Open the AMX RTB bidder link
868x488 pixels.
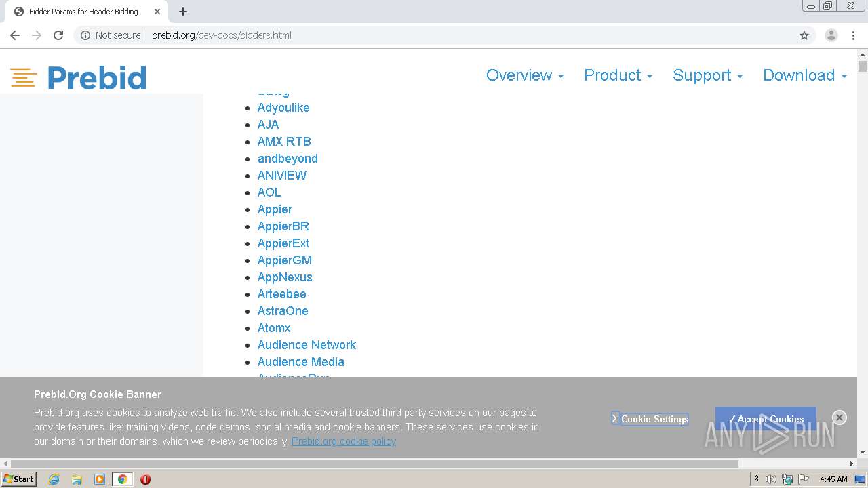click(284, 142)
